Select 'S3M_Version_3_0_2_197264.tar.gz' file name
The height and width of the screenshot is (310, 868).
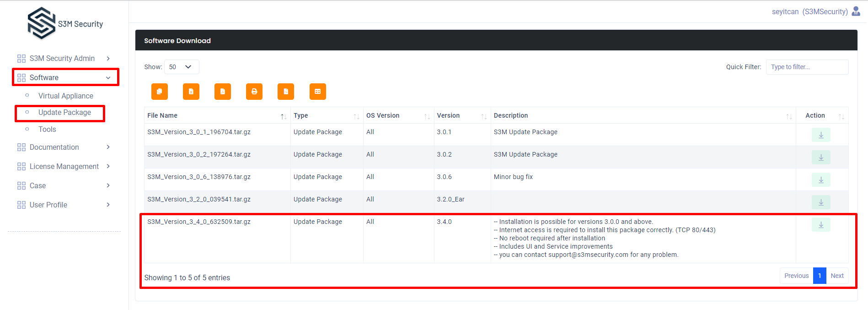pos(199,154)
